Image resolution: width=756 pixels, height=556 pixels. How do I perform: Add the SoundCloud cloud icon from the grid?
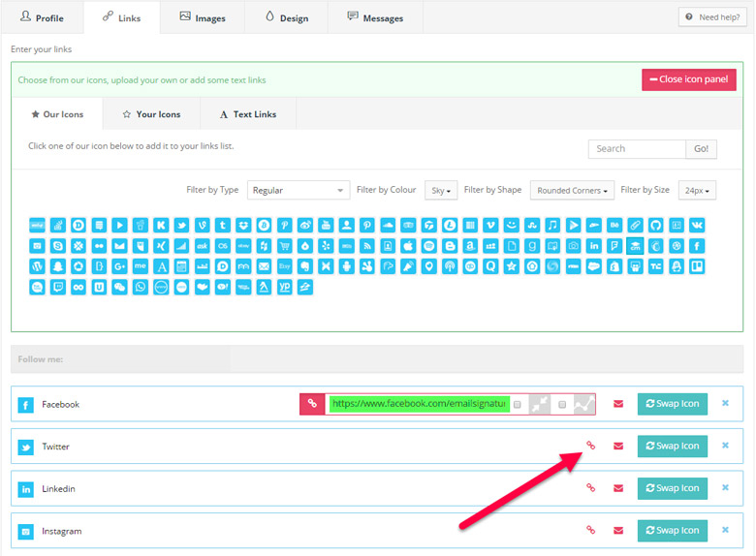click(388, 225)
